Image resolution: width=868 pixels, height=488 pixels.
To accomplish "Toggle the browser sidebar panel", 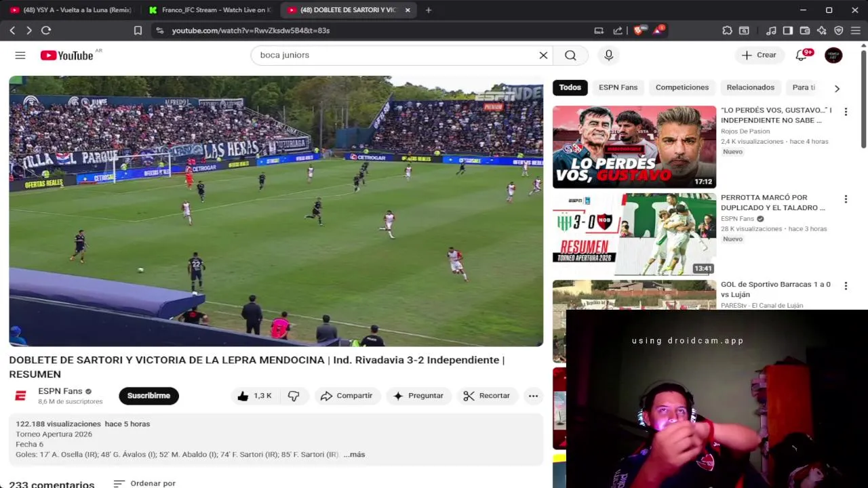I will (788, 30).
